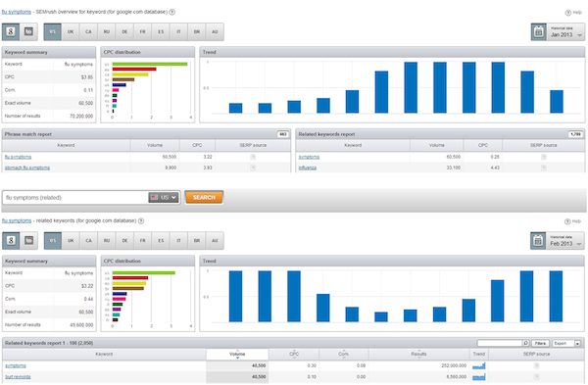This screenshot has height=385, width=588.
Task: Switch to DE database tab in Jan 2013 panel
Action: tap(124, 32)
